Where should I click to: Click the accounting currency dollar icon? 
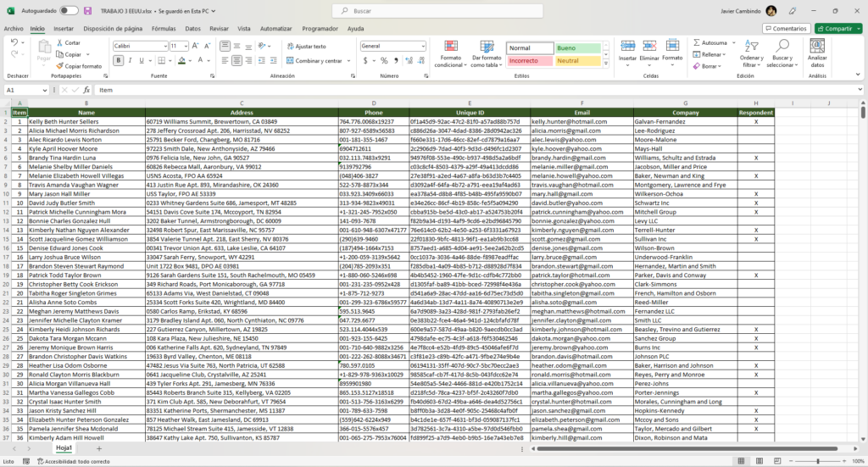tap(365, 60)
